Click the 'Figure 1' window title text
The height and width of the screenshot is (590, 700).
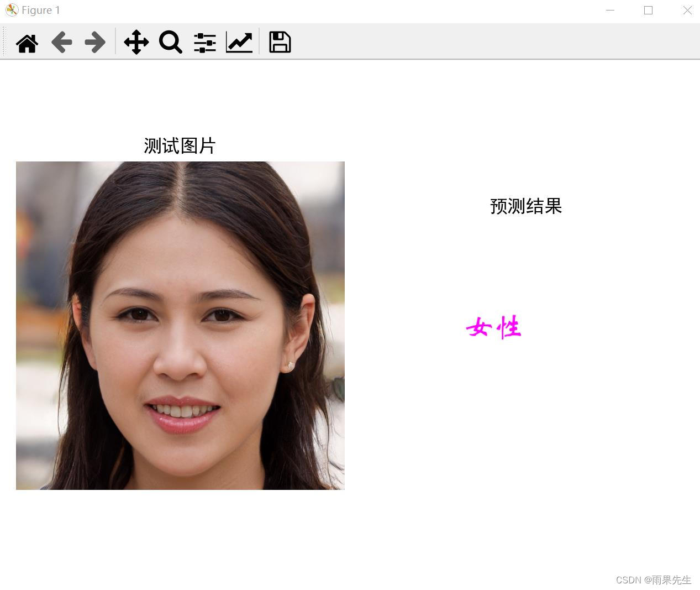(x=41, y=11)
